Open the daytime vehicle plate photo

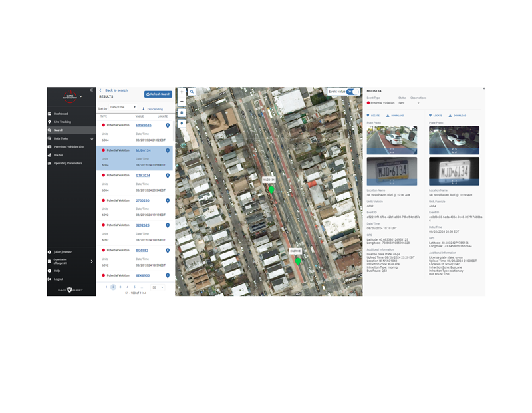tap(392, 140)
